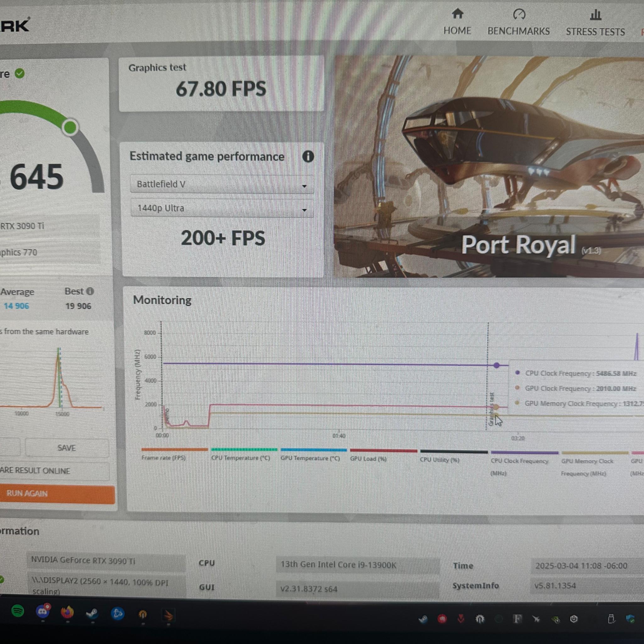644x644 pixels.
Task: Click the 200+ FPS estimate text
Action: click(223, 238)
